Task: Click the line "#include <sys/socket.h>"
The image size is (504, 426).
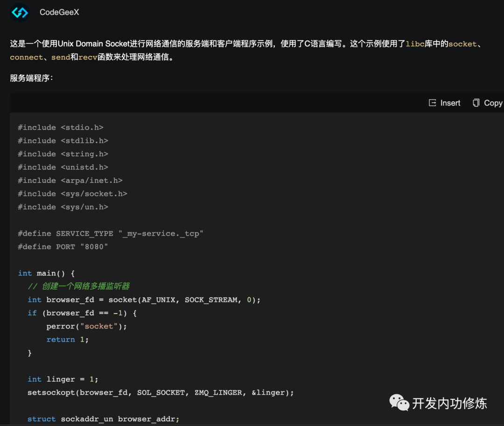Action: [x=73, y=194]
